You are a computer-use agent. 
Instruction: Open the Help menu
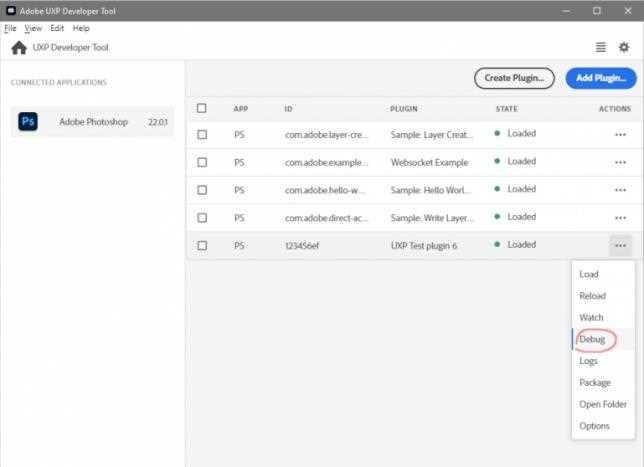pyautogui.click(x=81, y=28)
